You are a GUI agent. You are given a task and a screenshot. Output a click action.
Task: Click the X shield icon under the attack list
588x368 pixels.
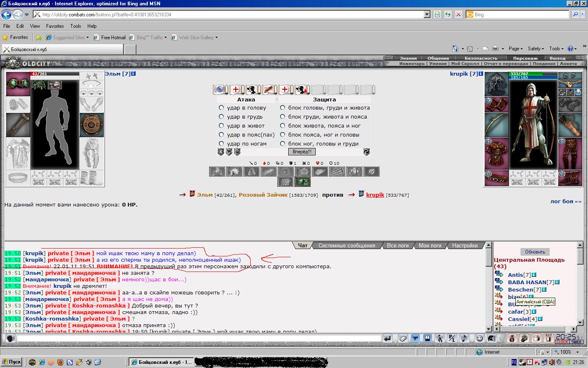[221, 152]
